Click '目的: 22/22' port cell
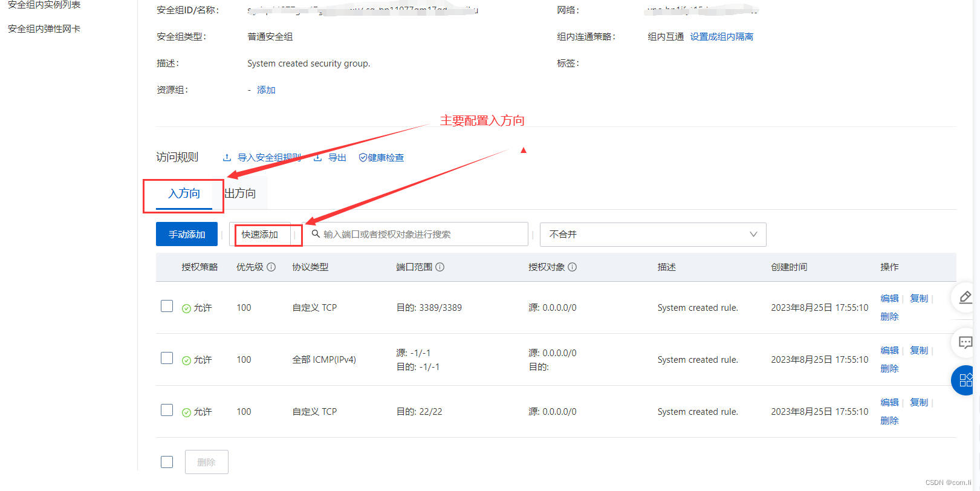 point(419,412)
